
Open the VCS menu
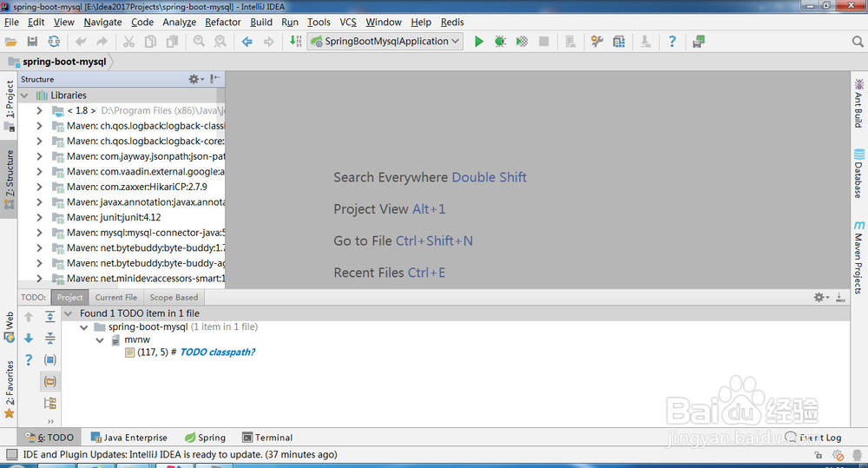coord(348,23)
